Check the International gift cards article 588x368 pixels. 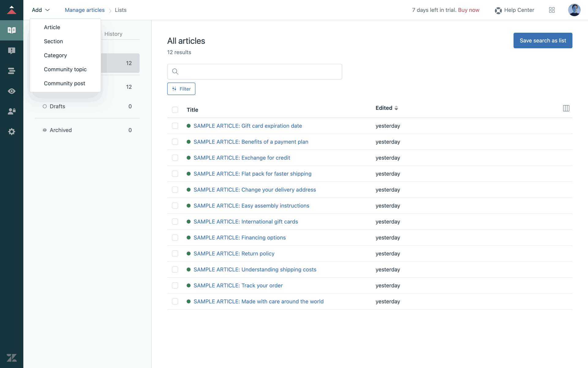coord(175,221)
